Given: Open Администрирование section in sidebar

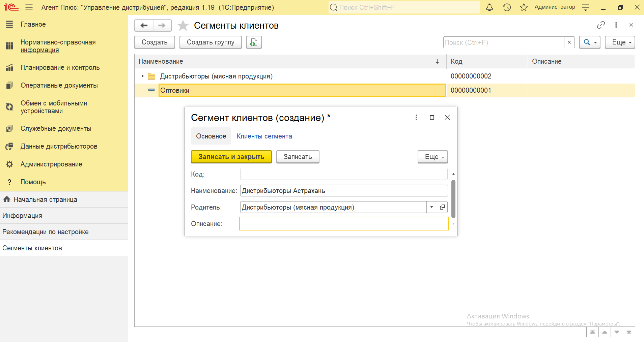Looking at the screenshot, I should [51, 164].
